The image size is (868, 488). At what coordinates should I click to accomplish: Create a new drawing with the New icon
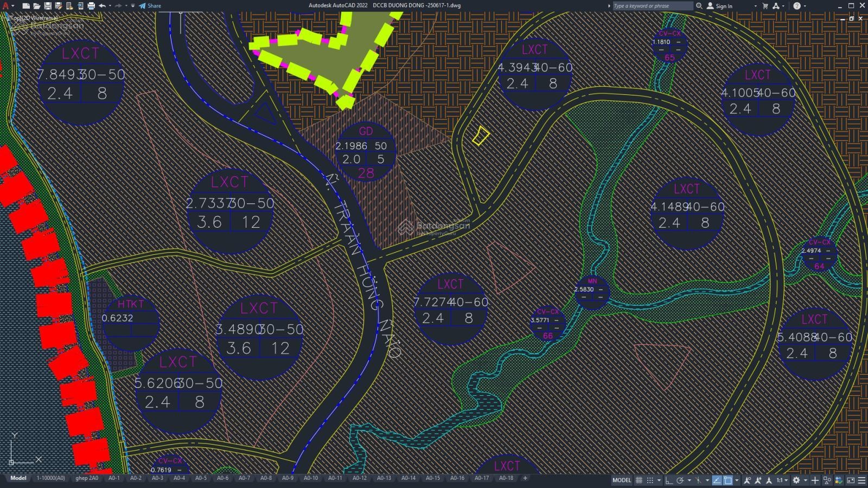(26, 6)
